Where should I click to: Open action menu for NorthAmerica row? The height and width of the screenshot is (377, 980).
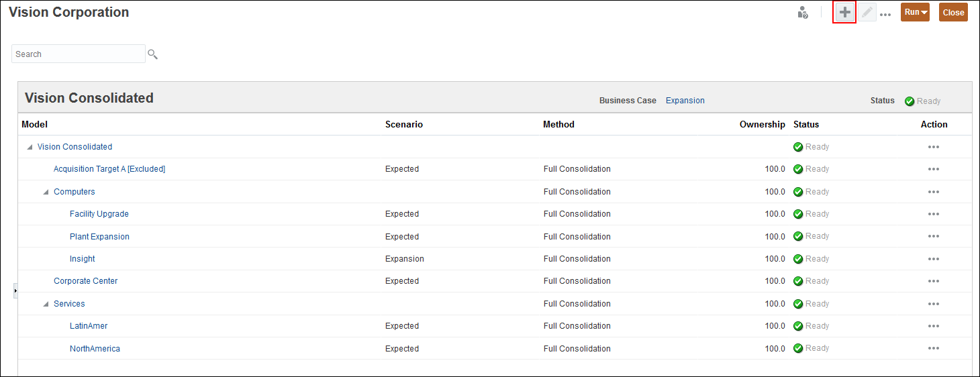coord(933,349)
